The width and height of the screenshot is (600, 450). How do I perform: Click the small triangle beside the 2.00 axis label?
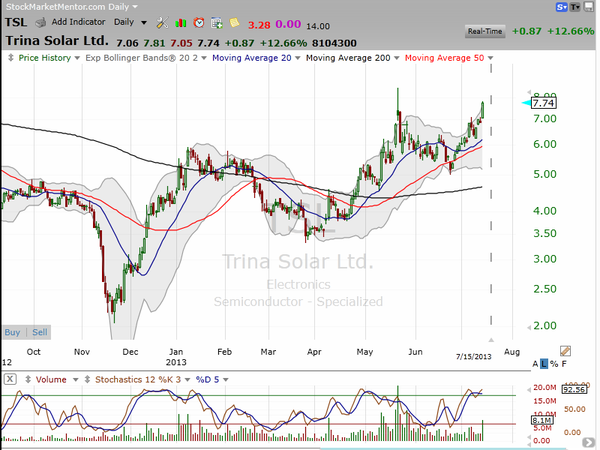(x=529, y=328)
